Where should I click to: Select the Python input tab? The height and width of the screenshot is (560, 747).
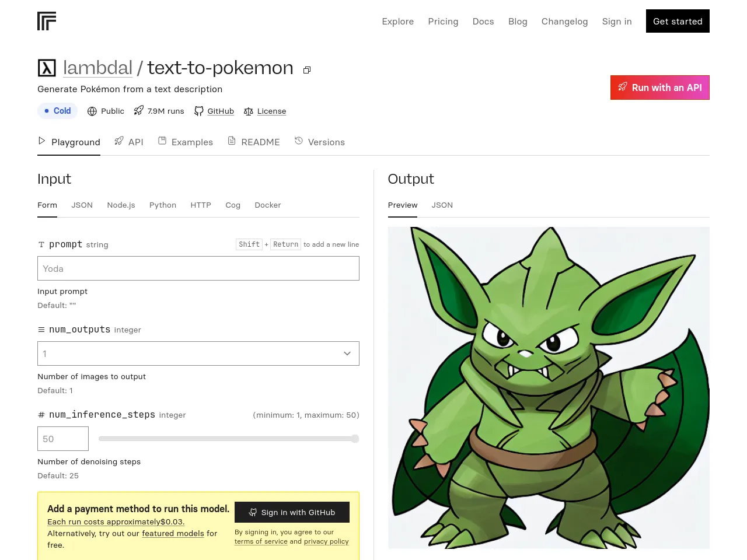(x=163, y=205)
